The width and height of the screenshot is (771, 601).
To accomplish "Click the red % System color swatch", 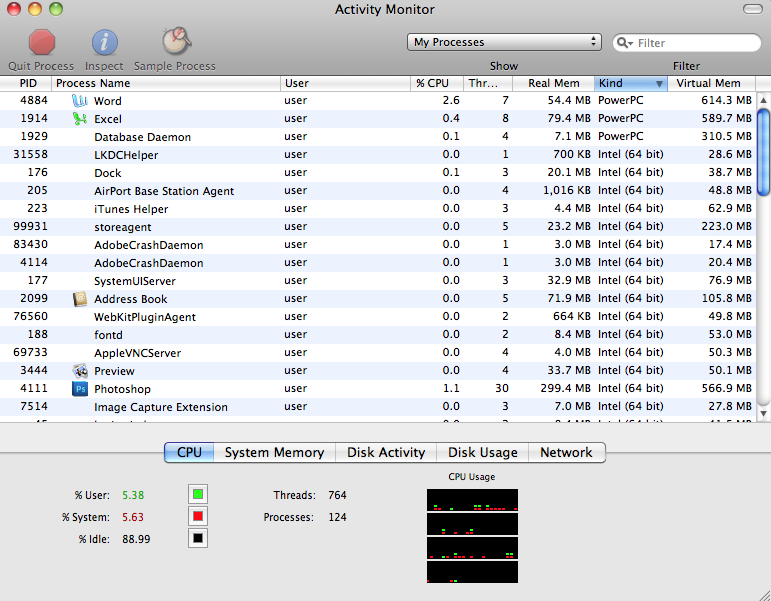I will [x=198, y=516].
